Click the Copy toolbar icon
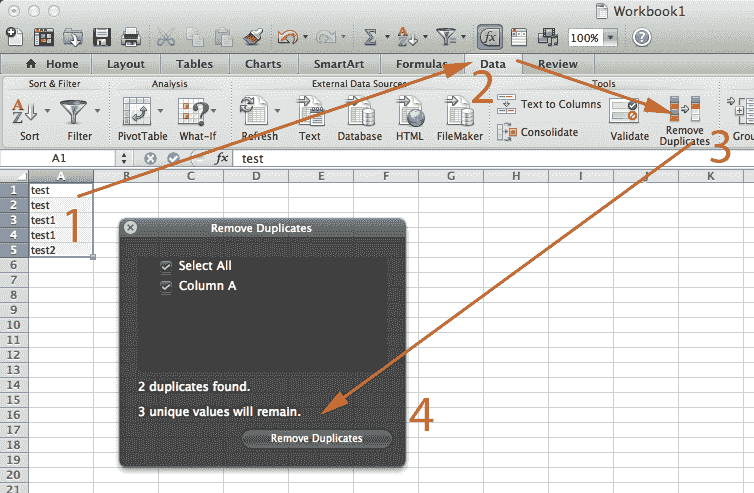 tap(195, 37)
